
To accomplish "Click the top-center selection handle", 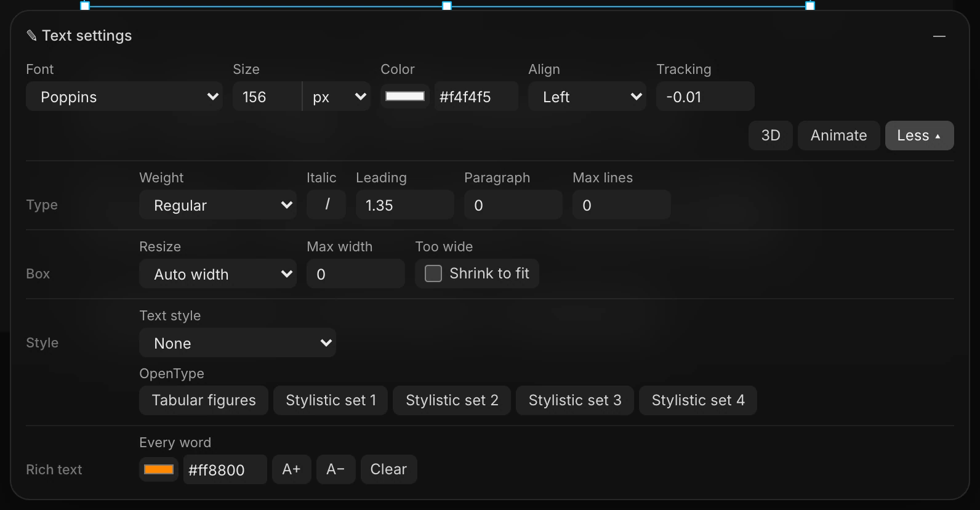I will point(448,6).
